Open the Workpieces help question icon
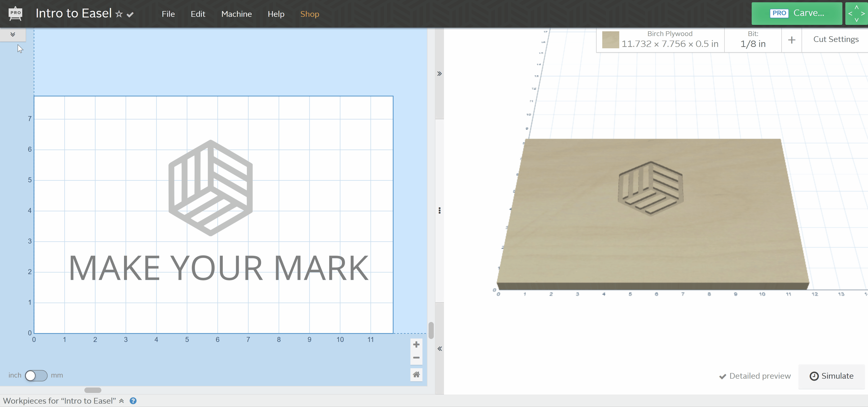Viewport: 868px width, 407px height. click(133, 401)
